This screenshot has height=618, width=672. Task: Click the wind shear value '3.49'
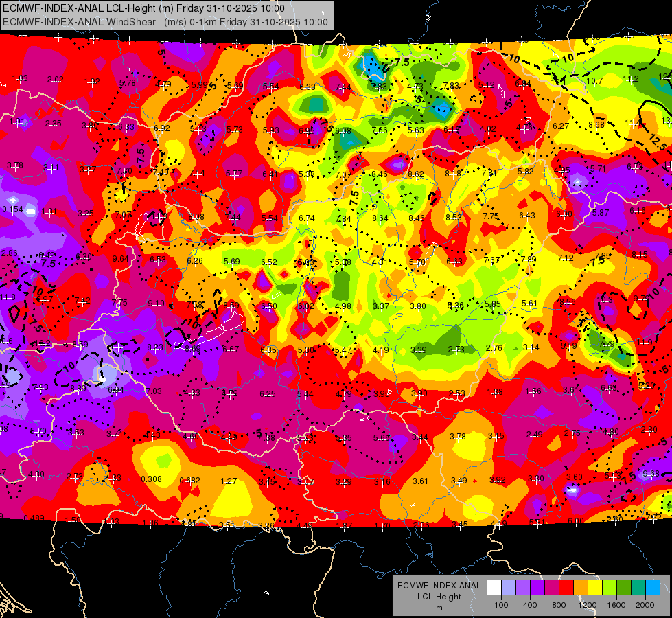pyautogui.click(x=459, y=481)
